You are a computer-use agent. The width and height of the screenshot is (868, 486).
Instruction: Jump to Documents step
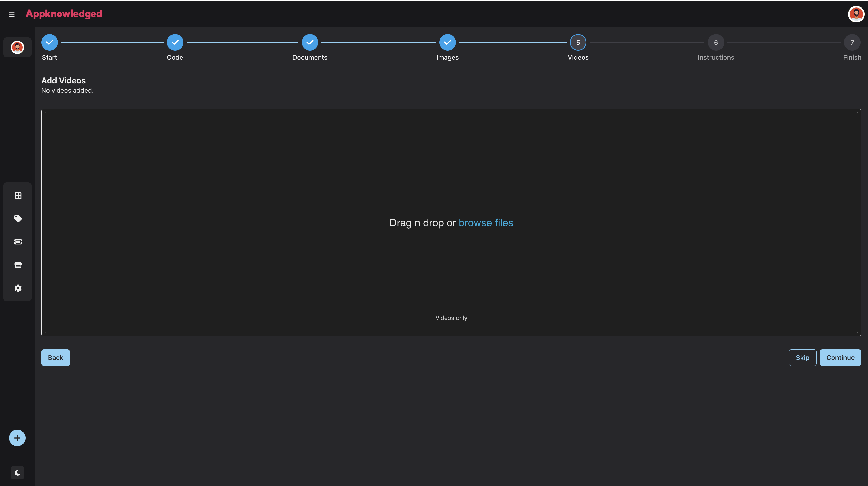pos(310,42)
